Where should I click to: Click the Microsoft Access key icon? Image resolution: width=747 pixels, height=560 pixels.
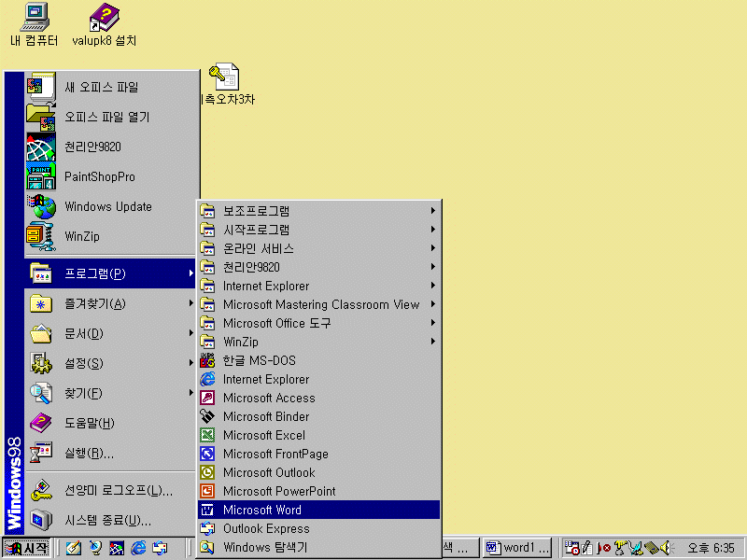[207, 398]
